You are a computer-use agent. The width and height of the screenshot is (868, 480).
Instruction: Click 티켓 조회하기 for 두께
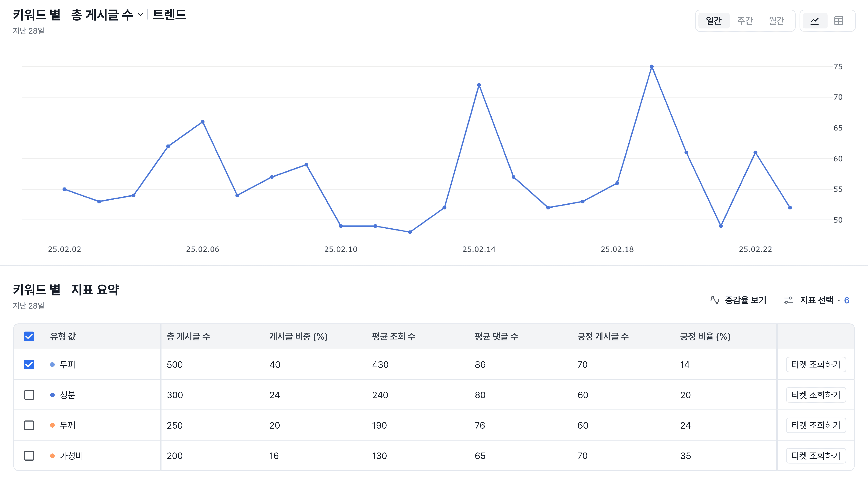point(816,425)
